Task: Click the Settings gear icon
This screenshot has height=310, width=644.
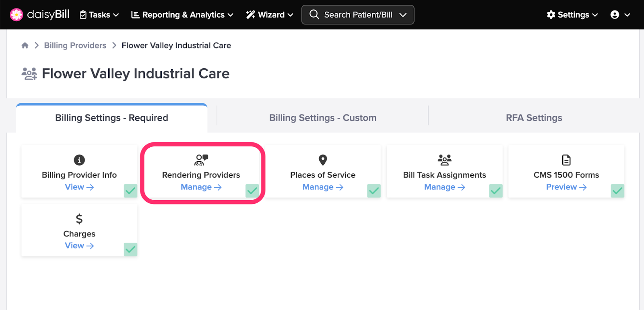Action: tap(551, 15)
